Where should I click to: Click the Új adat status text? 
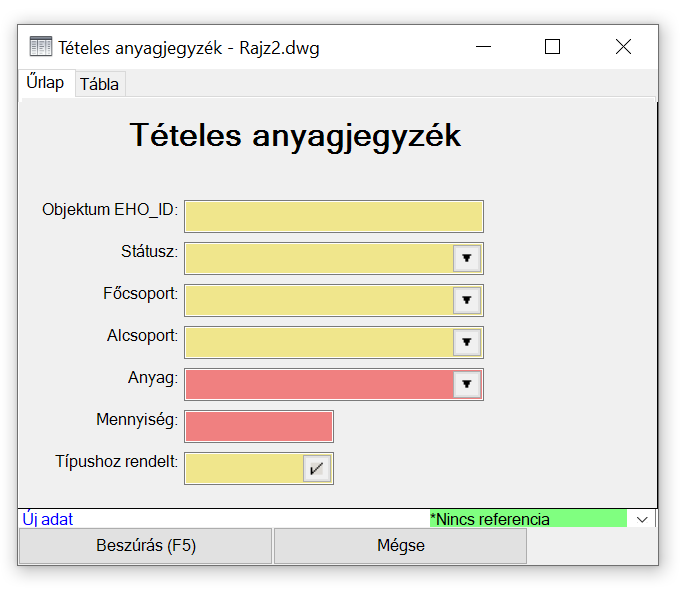[x=48, y=519]
